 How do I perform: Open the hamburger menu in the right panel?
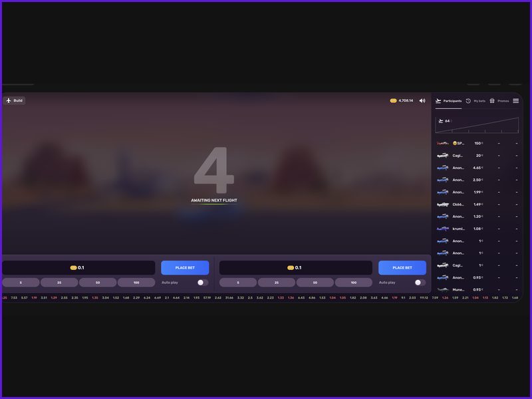pos(516,101)
